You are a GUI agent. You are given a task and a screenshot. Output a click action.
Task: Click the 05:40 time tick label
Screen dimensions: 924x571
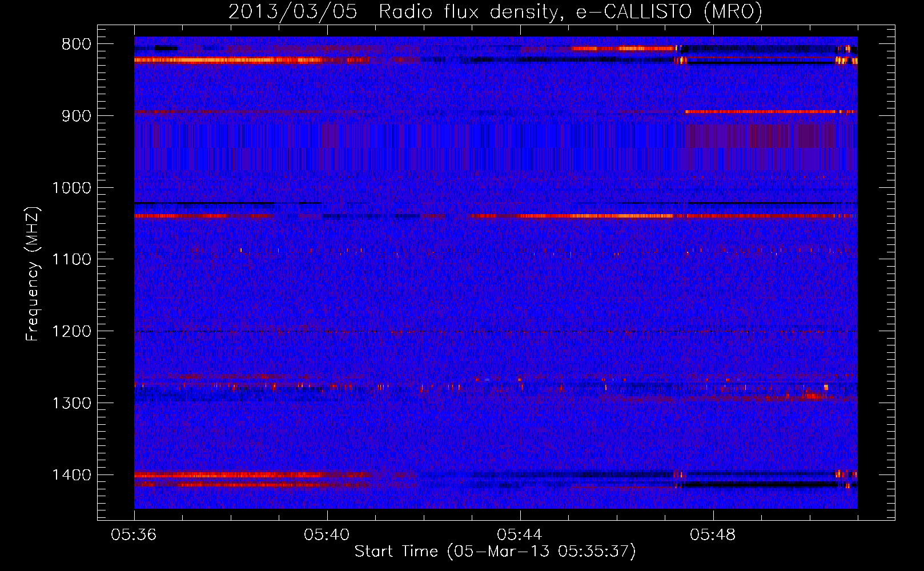pos(327,535)
